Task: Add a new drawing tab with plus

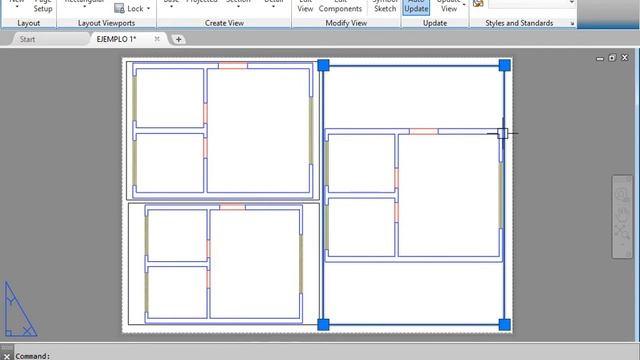Action: [178, 40]
